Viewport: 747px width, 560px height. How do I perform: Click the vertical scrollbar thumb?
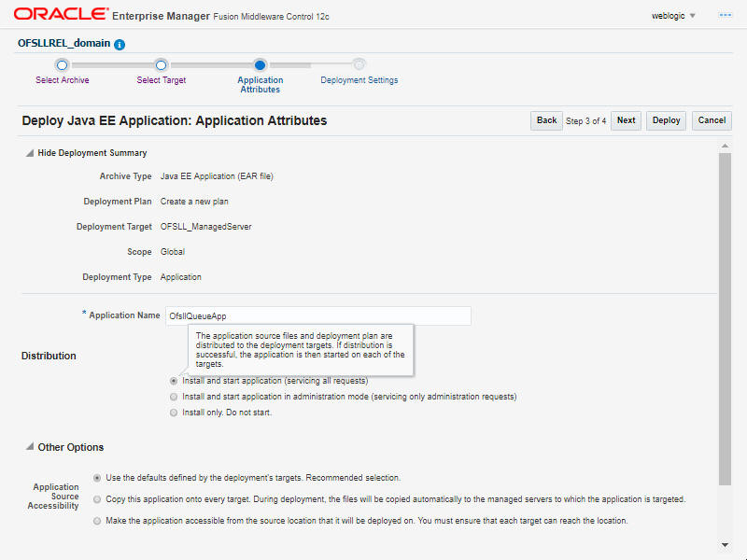[725, 319]
